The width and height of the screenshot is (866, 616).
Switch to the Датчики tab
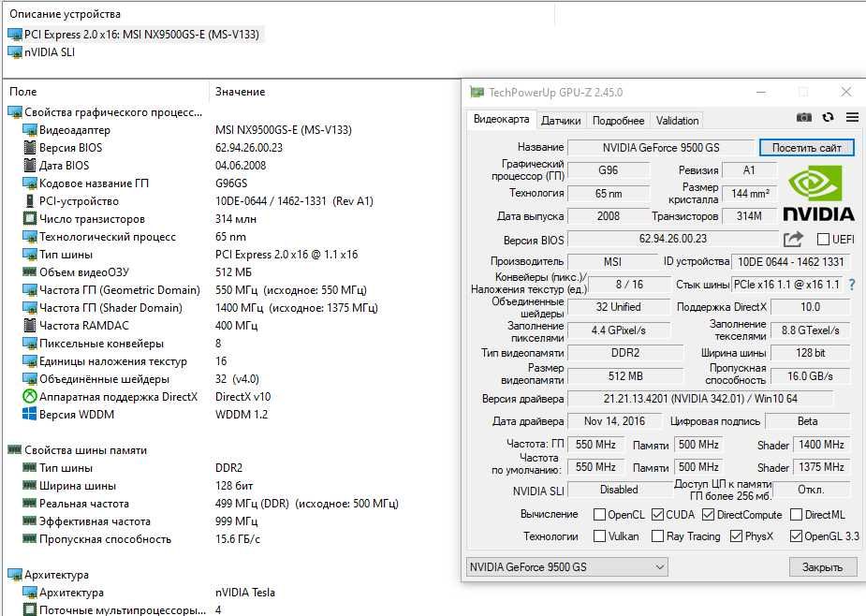tap(561, 121)
